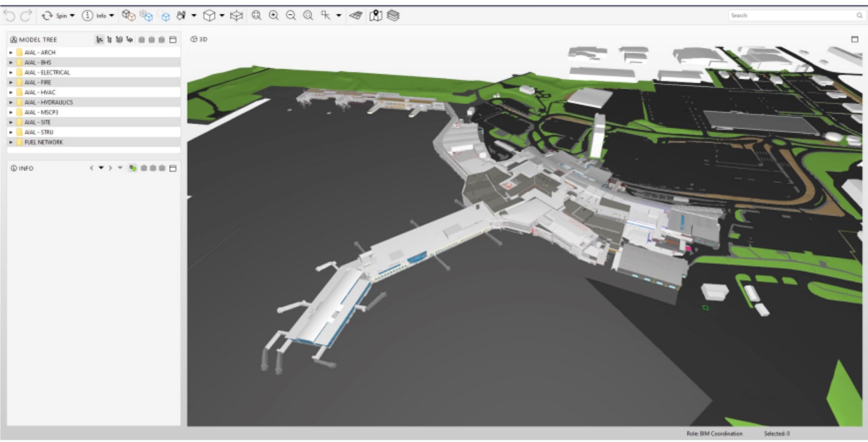868x442 pixels.
Task: Click the redo arrow icon
Action: (25, 16)
